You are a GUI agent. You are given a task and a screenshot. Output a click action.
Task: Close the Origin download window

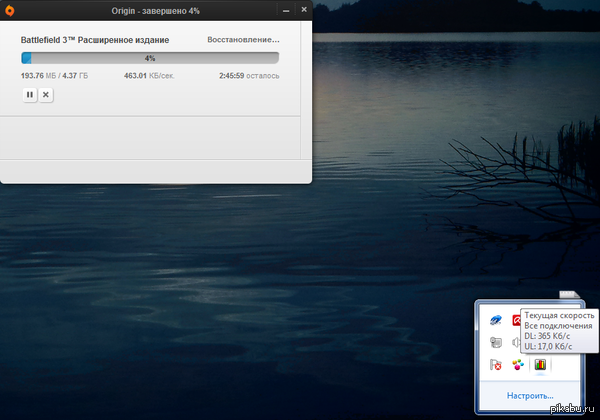[302, 9]
